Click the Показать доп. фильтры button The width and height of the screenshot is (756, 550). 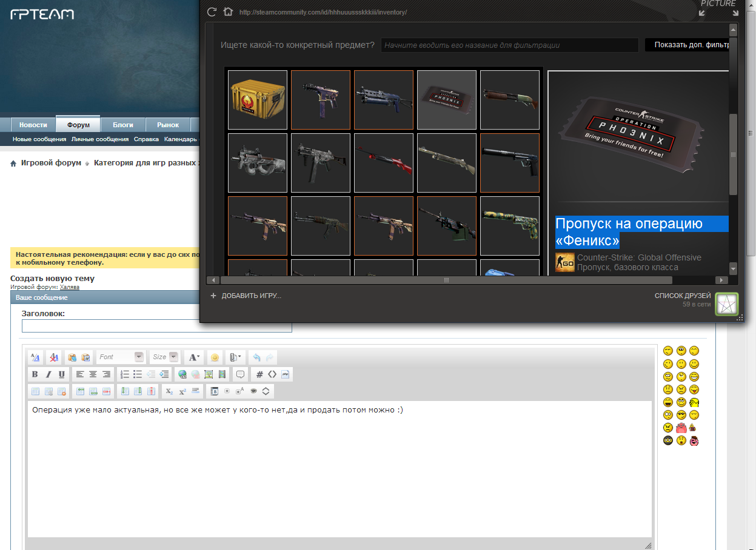687,45
